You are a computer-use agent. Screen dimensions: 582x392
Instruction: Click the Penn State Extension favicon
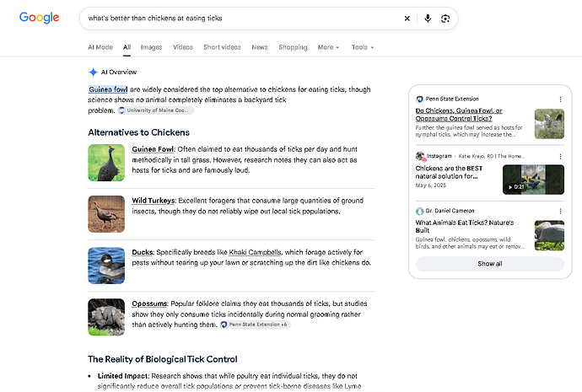click(x=419, y=99)
